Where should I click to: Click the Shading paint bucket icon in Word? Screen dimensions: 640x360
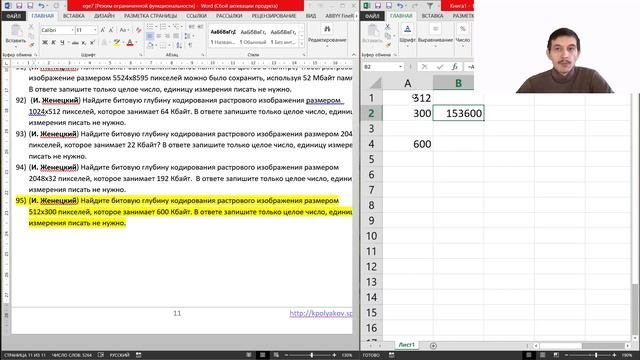coord(151,45)
